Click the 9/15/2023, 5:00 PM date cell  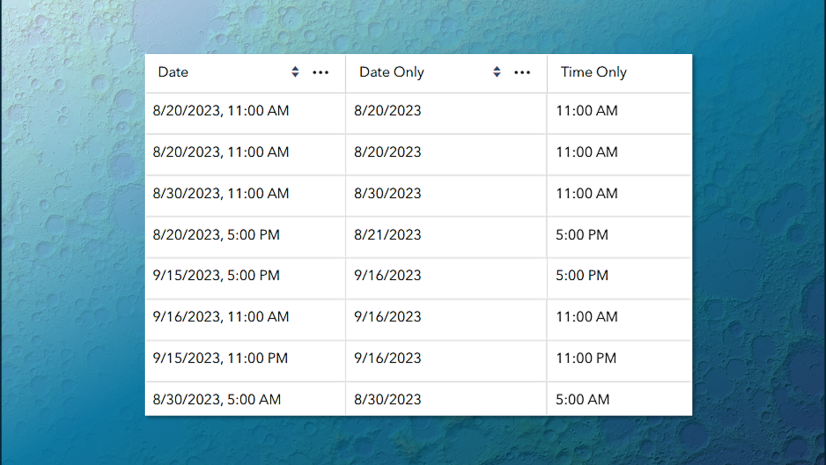[216, 276]
